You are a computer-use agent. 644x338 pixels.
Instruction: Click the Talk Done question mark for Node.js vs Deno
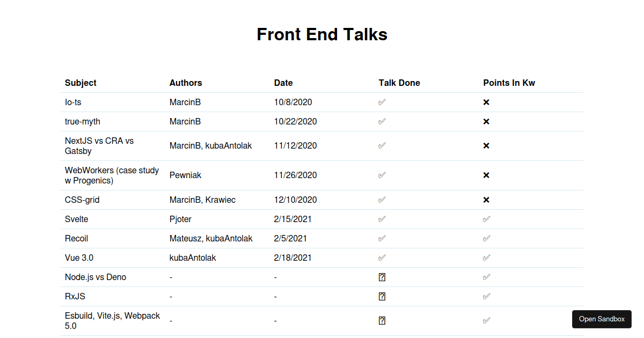pyautogui.click(x=382, y=277)
